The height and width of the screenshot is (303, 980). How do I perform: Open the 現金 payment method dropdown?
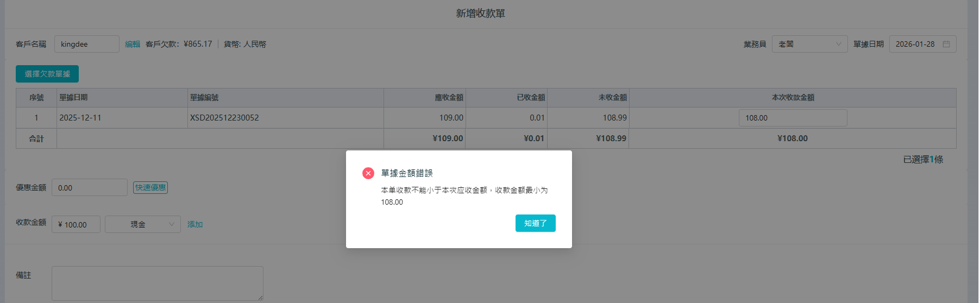(142, 224)
